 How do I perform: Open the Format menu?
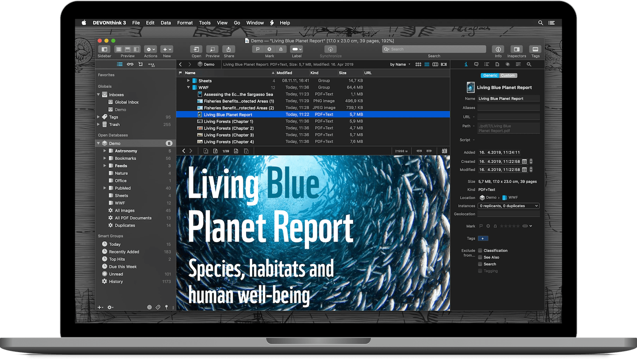(185, 23)
